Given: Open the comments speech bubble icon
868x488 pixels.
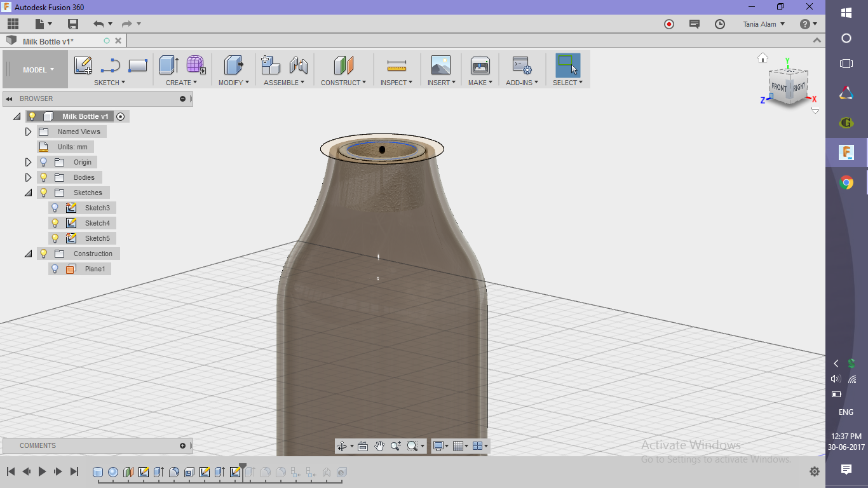Looking at the screenshot, I should coord(695,24).
